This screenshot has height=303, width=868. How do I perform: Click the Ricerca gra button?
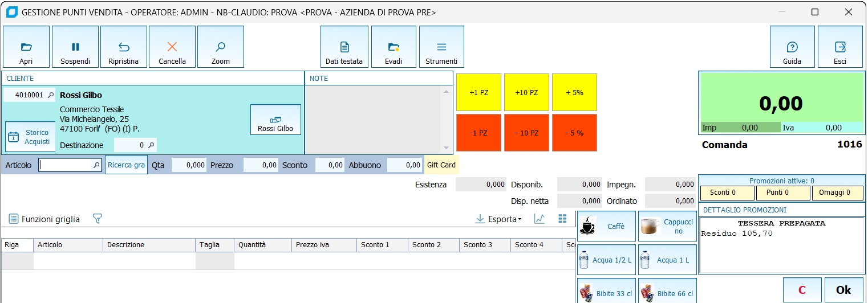[x=126, y=165]
